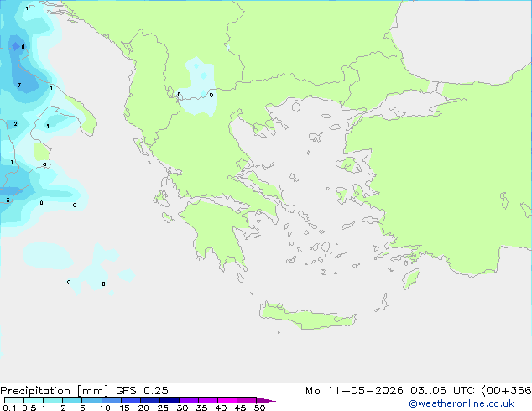Click the legend label '45'
This screenshot has width=532, height=411.
[x=240, y=408]
